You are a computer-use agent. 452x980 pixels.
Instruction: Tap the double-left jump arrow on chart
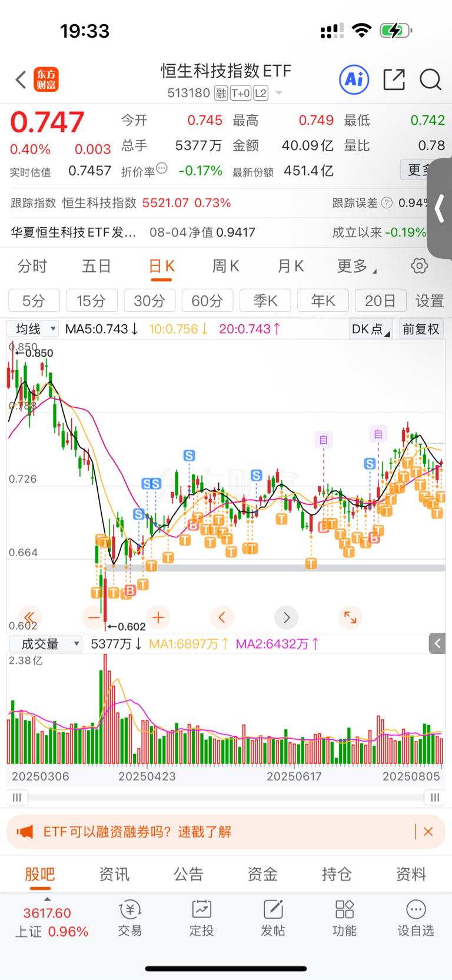[x=29, y=617]
